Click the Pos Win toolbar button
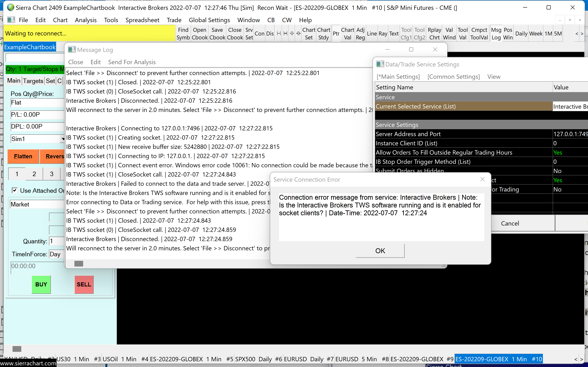This screenshot has height=367, width=588. tap(508, 33)
